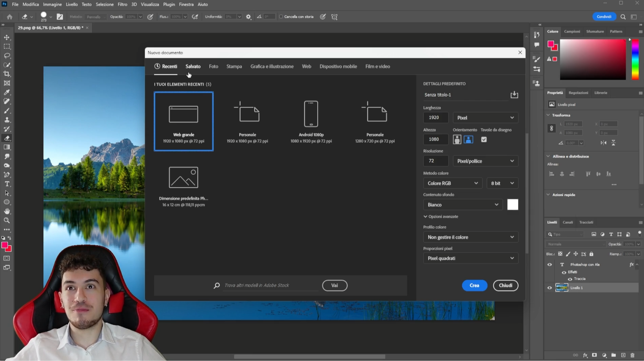The height and width of the screenshot is (361, 644).
Task: Open the Pixel units dropdown for width
Action: click(x=485, y=118)
